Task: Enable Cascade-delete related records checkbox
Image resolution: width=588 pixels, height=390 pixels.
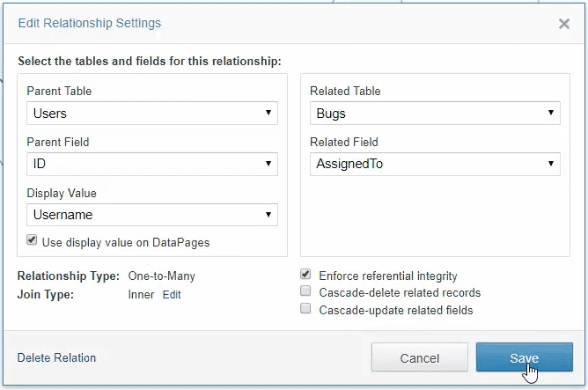Action: pos(306,291)
